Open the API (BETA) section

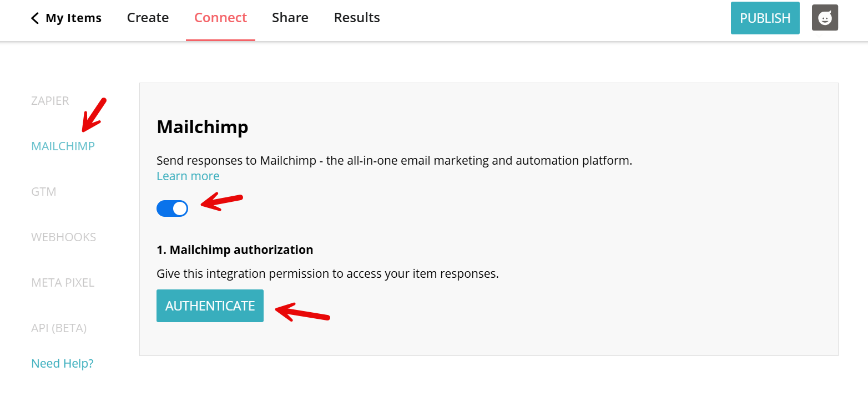click(x=59, y=328)
